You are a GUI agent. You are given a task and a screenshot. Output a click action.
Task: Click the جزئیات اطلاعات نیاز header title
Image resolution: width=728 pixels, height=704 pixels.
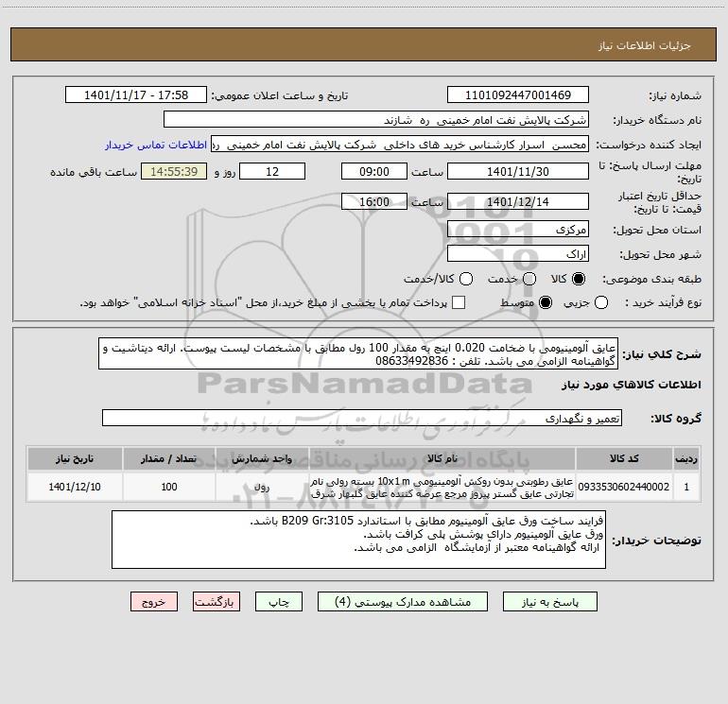[645, 45]
